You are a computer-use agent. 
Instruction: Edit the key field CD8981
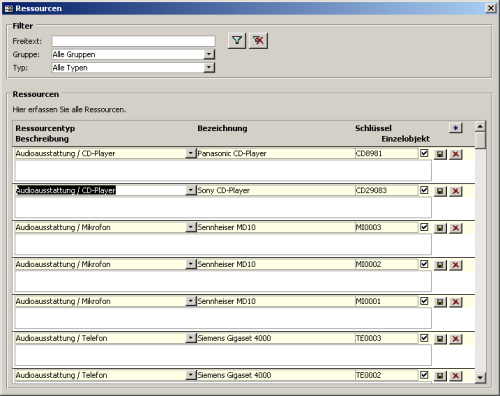[x=387, y=153]
